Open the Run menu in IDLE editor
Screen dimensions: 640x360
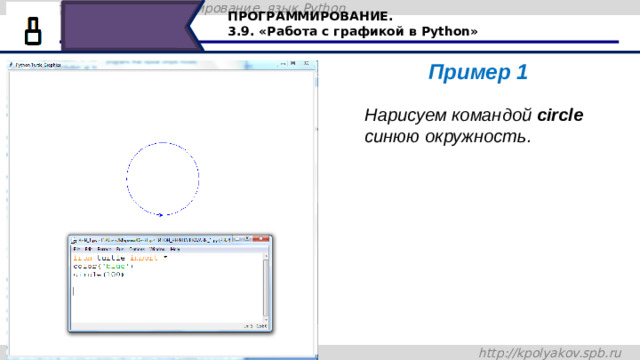(120, 249)
